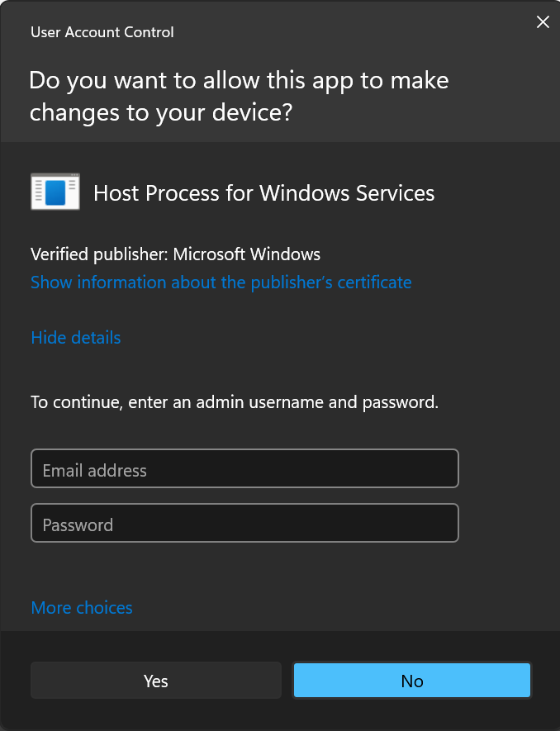This screenshot has height=731, width=560.
Task: Click the "Email address" placeholder text
Action: 95,471
